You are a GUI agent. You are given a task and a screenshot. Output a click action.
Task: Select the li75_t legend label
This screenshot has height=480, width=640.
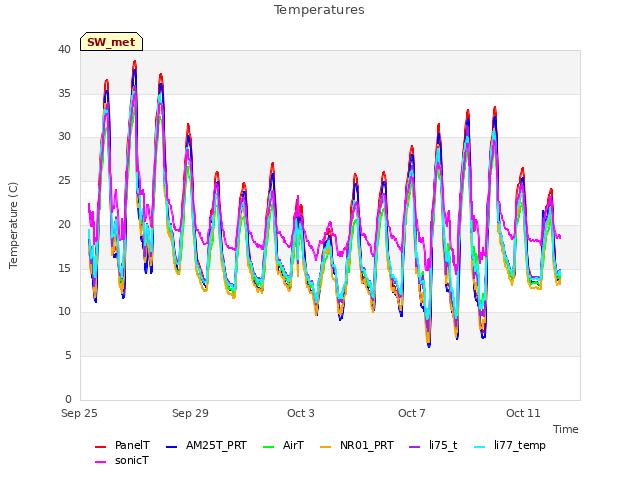tap(443, 445)
